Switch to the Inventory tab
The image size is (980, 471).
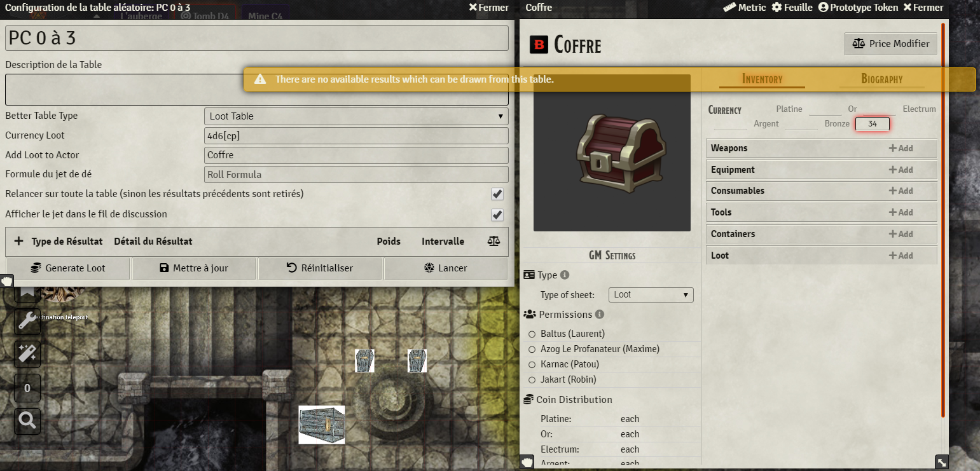pyautogui.click(x=762, y=79)
